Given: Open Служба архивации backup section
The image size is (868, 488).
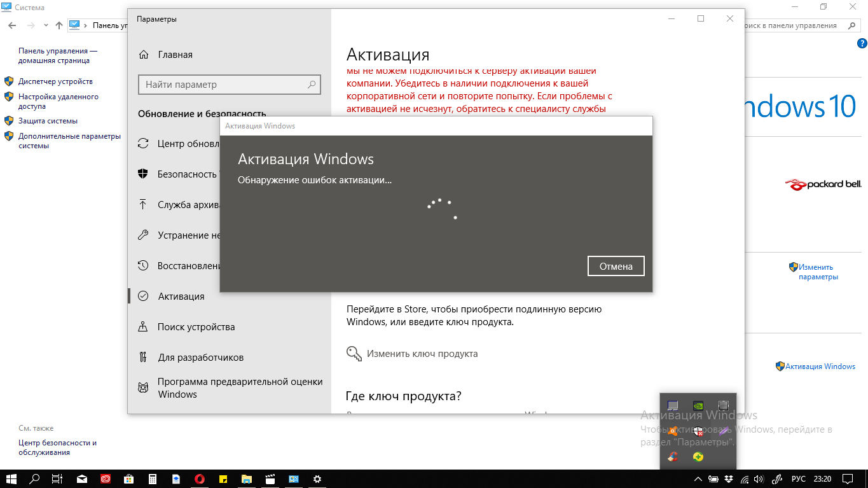Looking at the screenshot, I should click(179, 205).
